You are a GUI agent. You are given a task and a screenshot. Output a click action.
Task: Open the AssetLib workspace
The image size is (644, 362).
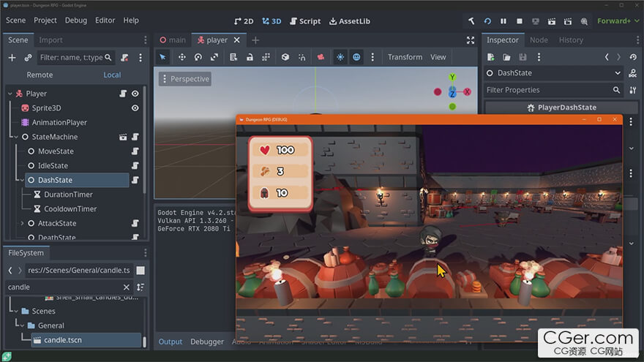[x=350, y=21]
